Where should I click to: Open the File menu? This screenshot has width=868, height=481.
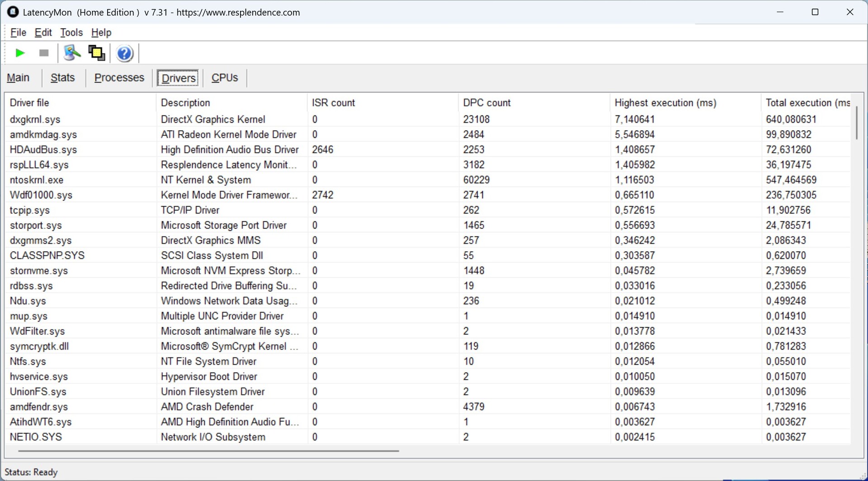18,33
